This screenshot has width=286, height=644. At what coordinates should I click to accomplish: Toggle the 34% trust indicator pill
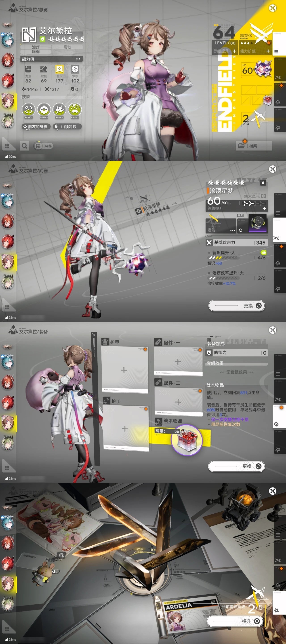[44, 146]
